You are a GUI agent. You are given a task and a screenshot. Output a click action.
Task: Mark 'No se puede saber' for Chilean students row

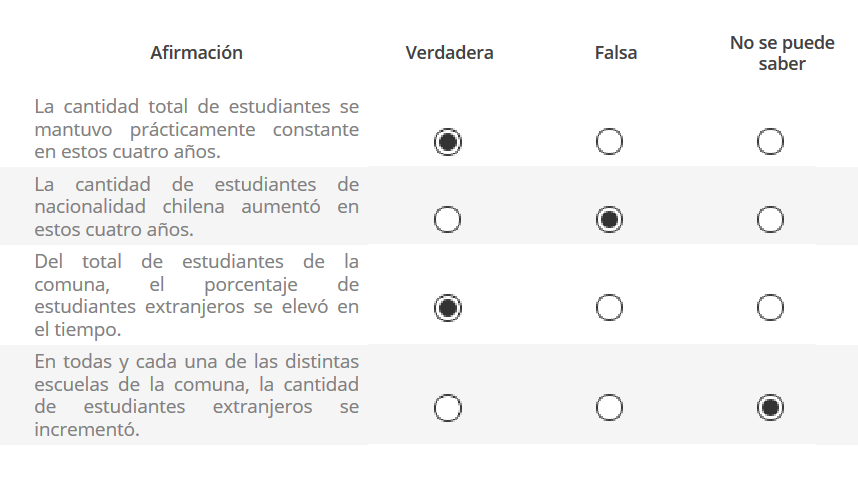pos(770,219)
